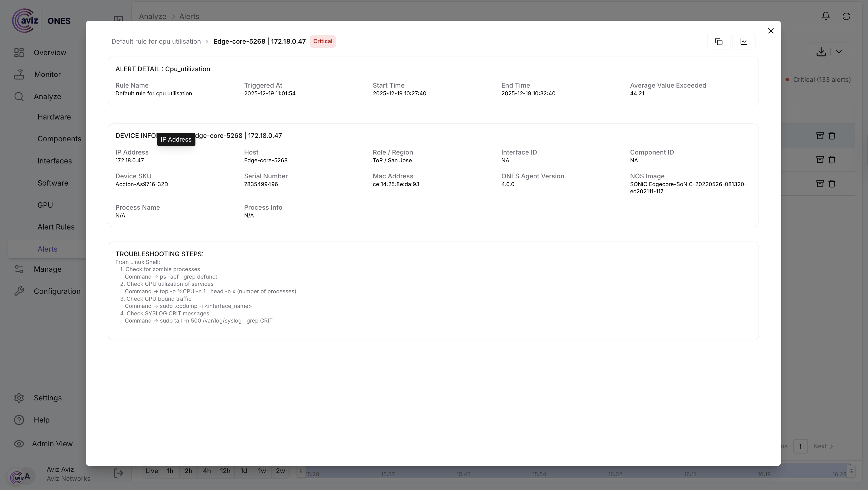
Task: Click the refresh icon in header
Action: coord(846,16)
